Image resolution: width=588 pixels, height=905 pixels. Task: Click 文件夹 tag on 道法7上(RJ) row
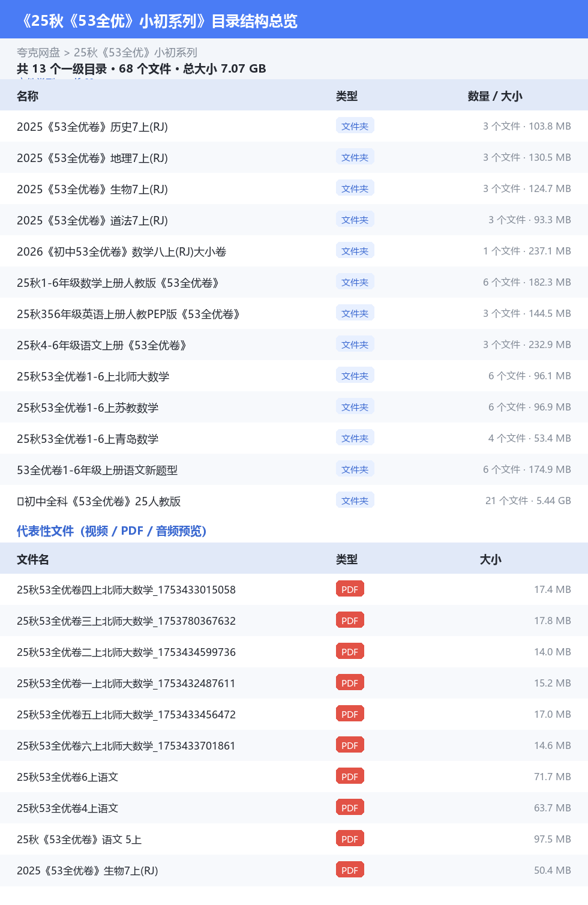355,219
